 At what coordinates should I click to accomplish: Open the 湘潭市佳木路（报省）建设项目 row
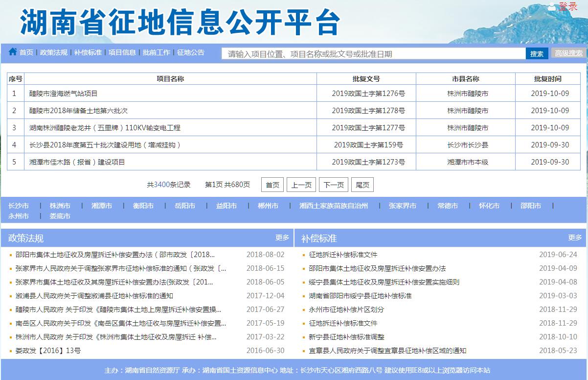77,162
